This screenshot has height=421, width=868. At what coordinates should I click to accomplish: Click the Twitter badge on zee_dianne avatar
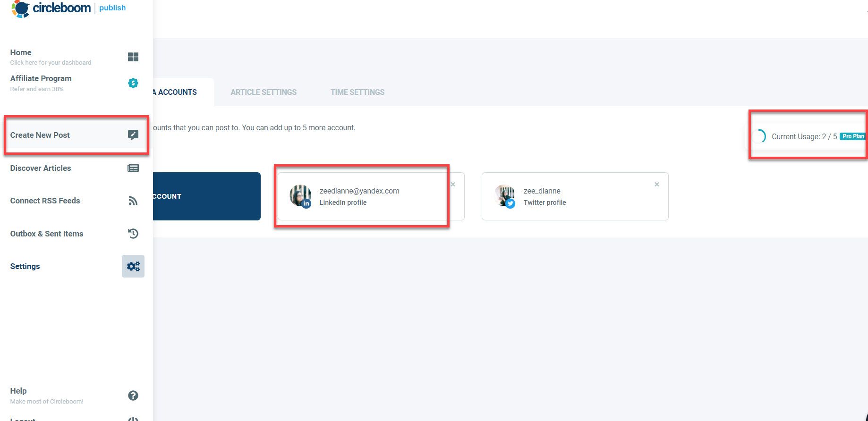coord(511,203)
